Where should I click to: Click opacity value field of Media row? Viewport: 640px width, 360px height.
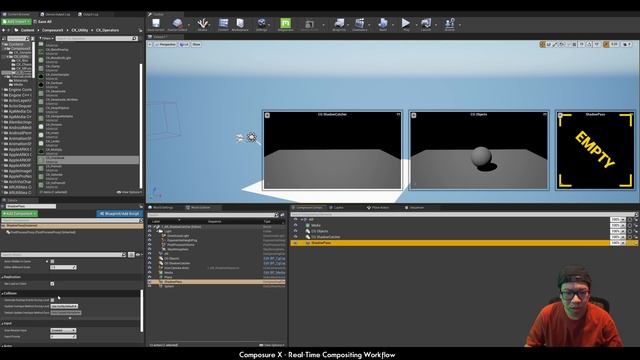[615, 225]
